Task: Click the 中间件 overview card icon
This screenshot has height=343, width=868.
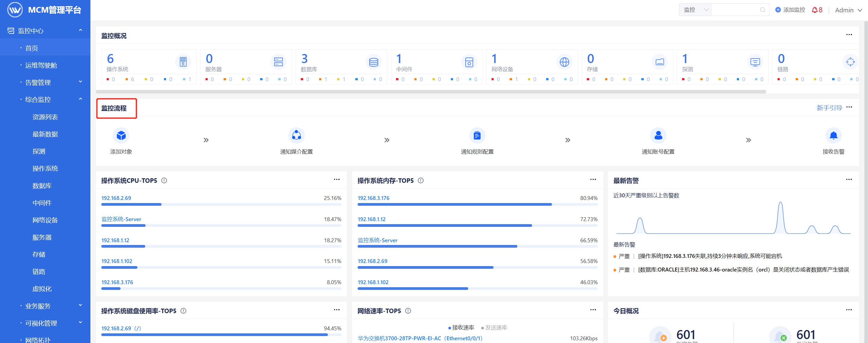Action: [469, 62]
